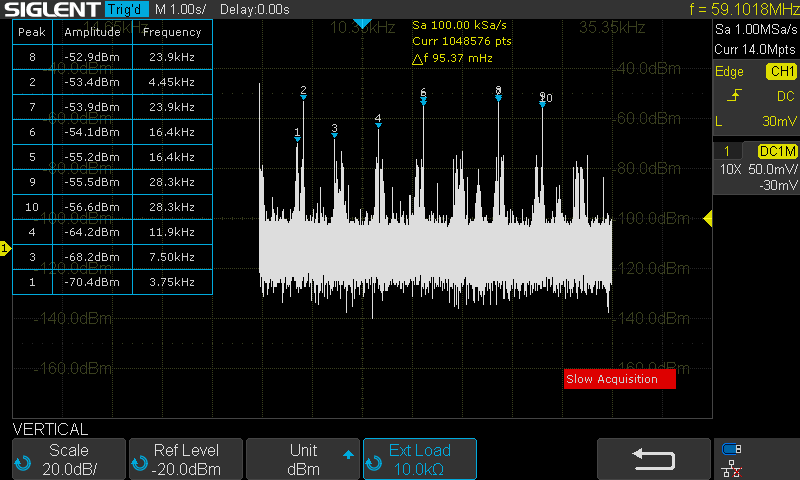Click the Sa 1.00MSa/s sample rate readout
800x480 pixels.
pos(756,30)
